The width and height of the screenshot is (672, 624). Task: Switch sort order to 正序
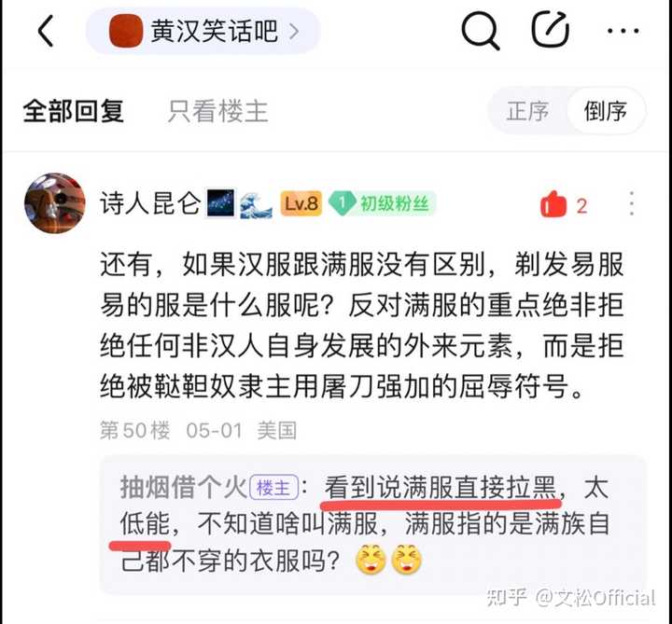coord(527,111)
